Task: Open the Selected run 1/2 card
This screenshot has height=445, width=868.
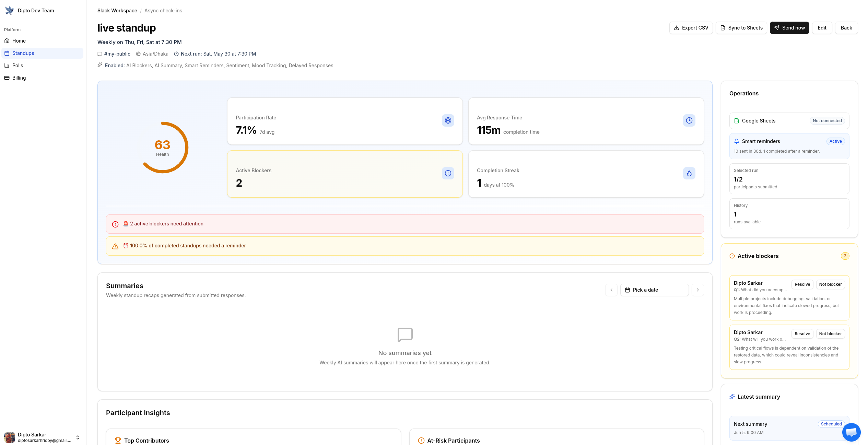Action: pos(789,179)
